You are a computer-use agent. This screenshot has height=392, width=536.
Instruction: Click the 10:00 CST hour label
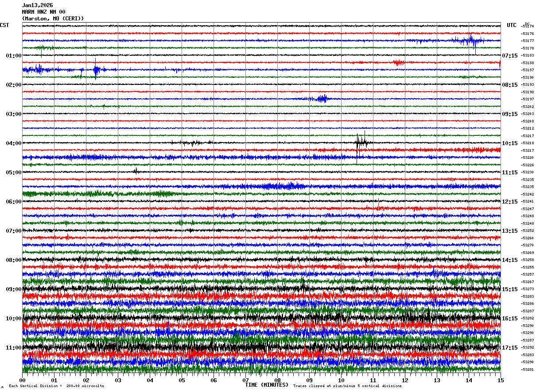pos(14,319)
